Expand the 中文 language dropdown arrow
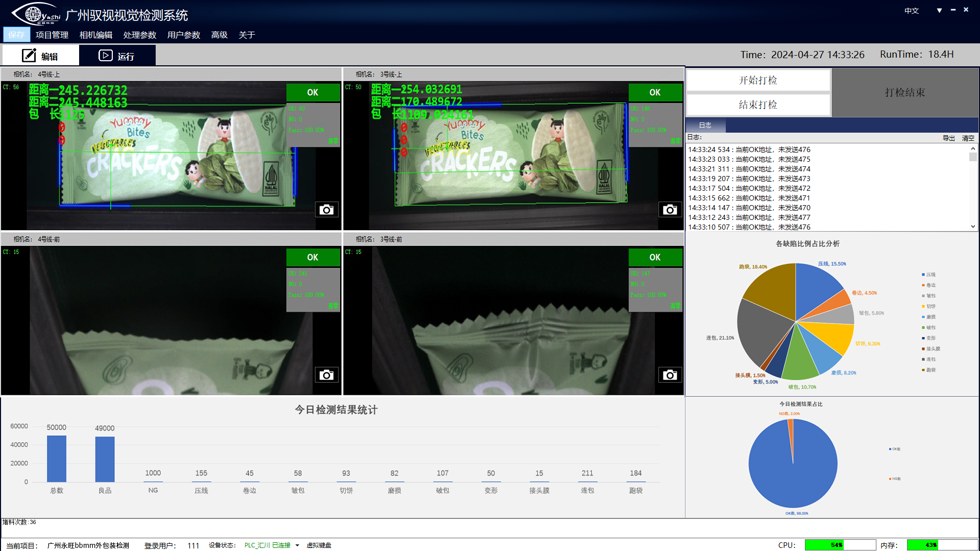This screenshot has height=551, width=980. click(939, 10)
